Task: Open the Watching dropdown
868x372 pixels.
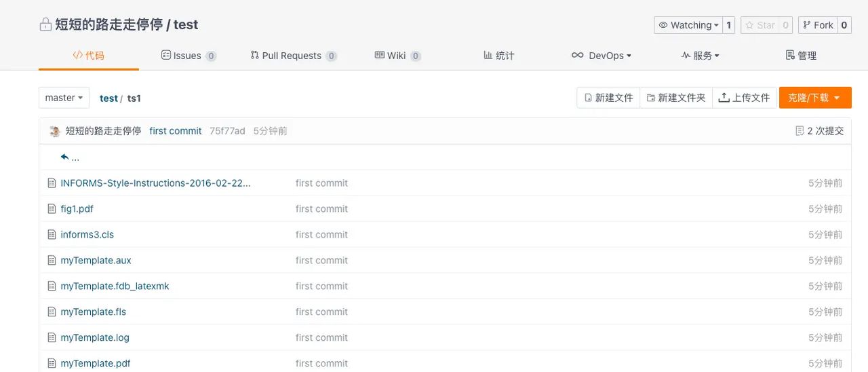Action: 688,25
